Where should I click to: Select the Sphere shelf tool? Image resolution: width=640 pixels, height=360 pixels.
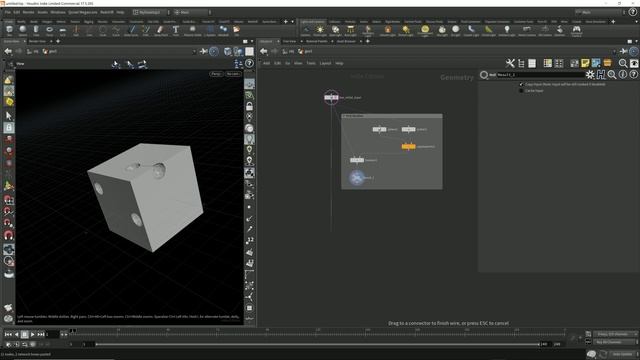coord(23,30)
